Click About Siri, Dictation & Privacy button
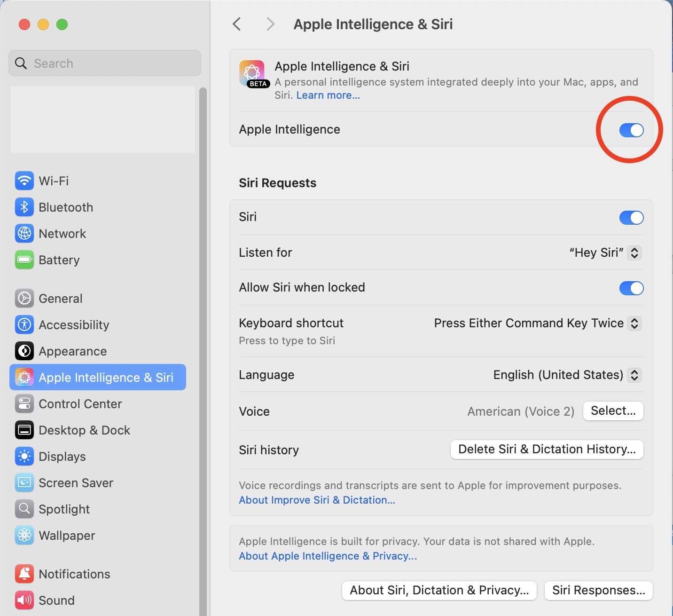This screenshot has height=616, width=673. click(x=439, y=591)
